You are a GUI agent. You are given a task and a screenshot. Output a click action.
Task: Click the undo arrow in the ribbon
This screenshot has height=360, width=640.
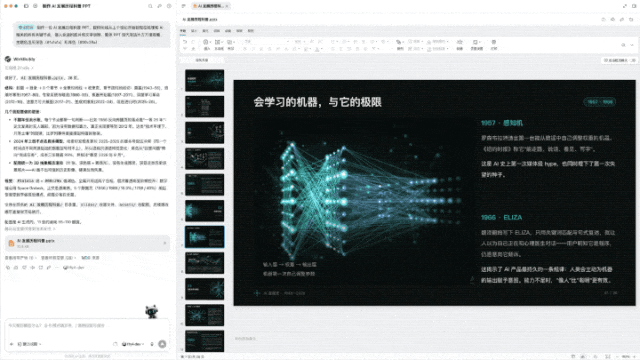(x=185, y=42)
